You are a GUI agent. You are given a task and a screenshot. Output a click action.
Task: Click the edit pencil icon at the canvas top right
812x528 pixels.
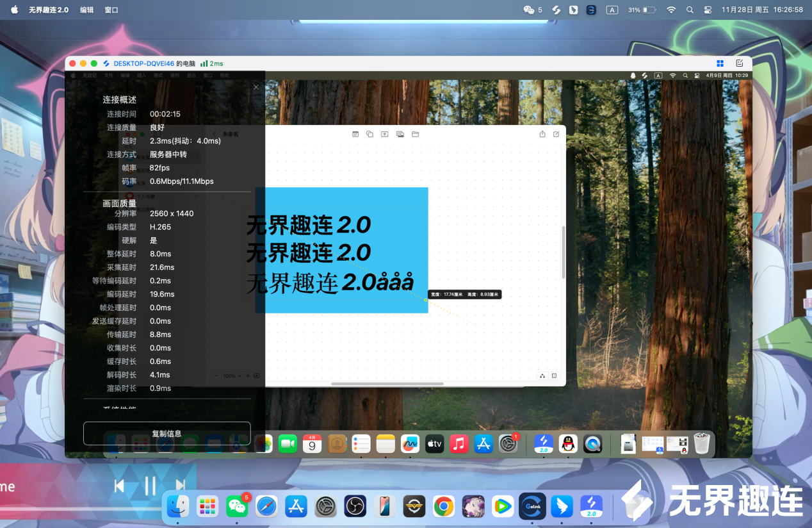click(x=555, y=134)
